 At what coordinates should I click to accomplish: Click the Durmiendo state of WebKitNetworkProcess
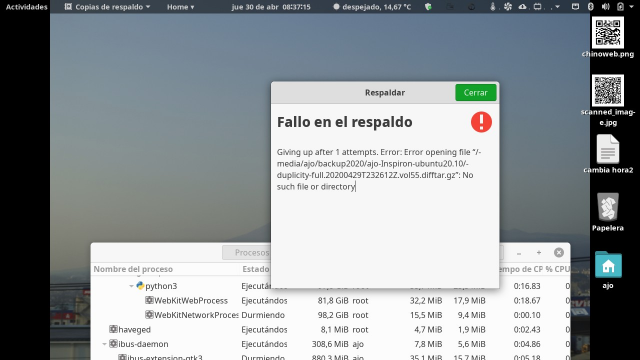tap(263, 315)
